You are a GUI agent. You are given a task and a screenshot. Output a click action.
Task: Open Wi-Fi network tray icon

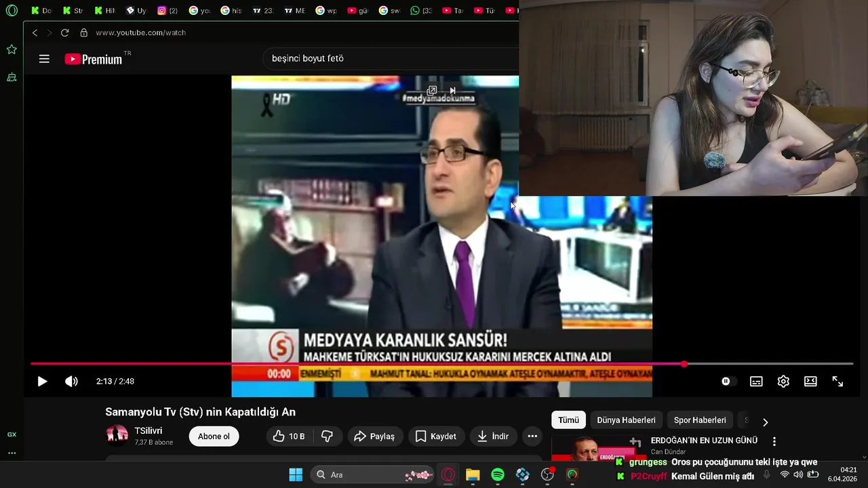click(785, 474)
